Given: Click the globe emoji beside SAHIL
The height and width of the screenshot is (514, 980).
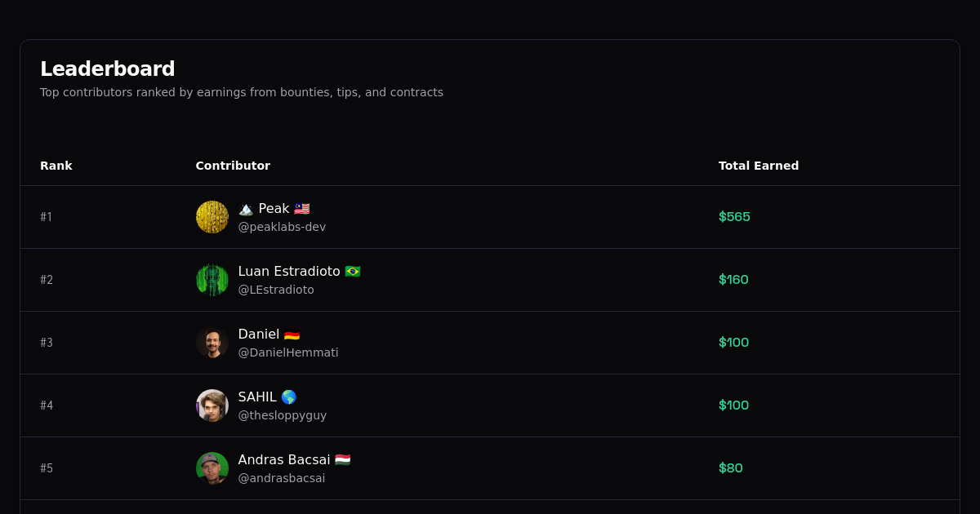Looking at the screenshot, I should 290,397.
